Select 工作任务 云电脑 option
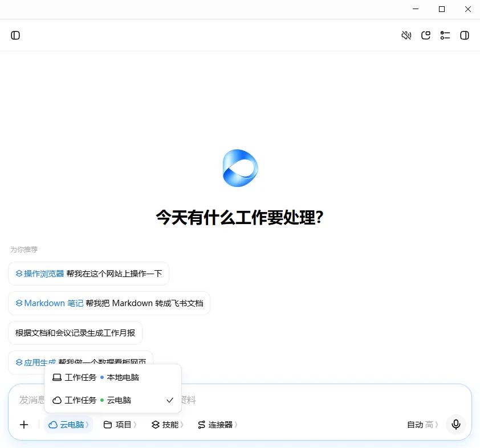The width and height of the screenshot is (480, 448). (113, 400)
